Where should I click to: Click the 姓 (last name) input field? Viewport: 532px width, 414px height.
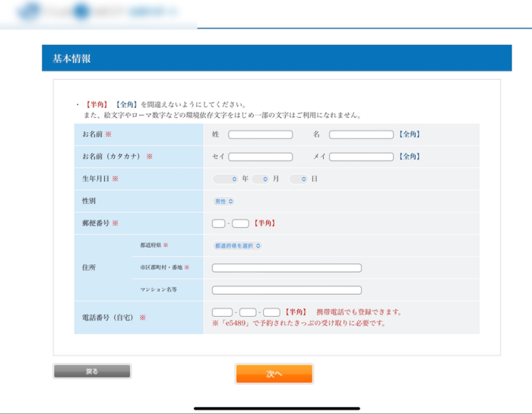point(260,134)
